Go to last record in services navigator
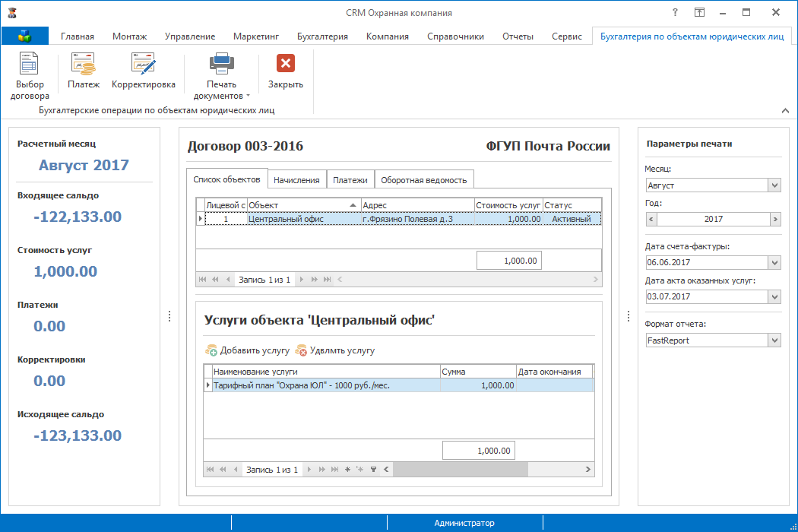The height and width of the screenshot is (532, 798). click(334, 470)
